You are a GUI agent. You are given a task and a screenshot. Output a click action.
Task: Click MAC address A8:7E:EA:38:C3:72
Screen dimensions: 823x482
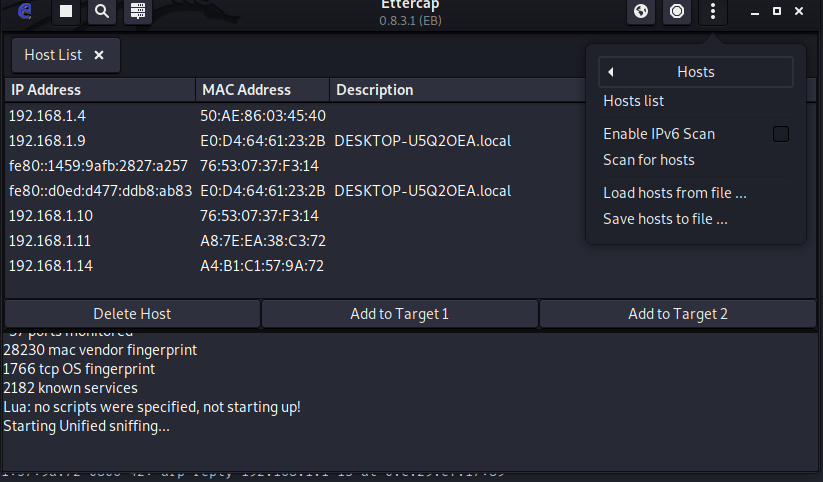click(263, 241)
